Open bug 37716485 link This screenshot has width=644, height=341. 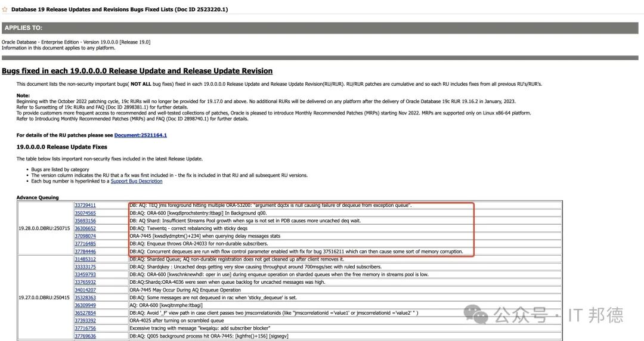(x=85, y=244)
